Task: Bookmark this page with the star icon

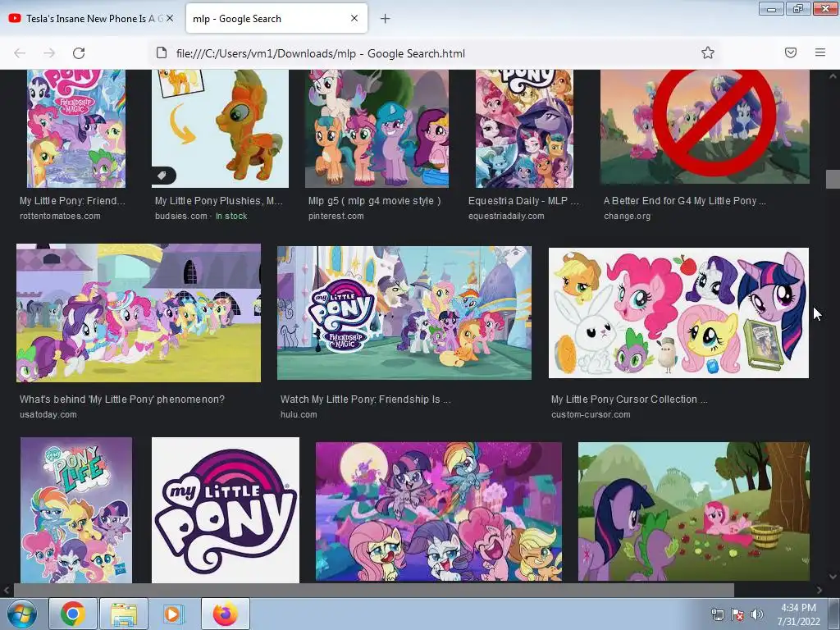Action: [x=708, y=52]
